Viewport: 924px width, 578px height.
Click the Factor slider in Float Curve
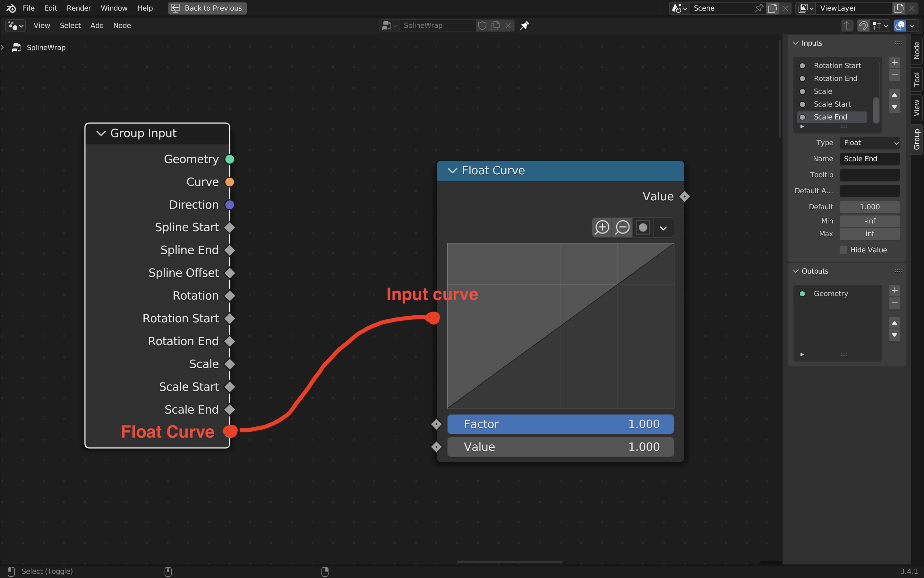pos(560,424)
